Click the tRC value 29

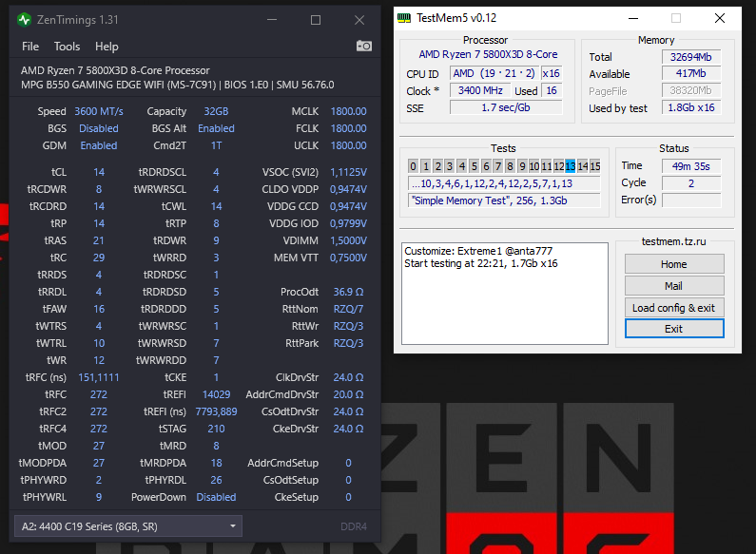(99, 258)
